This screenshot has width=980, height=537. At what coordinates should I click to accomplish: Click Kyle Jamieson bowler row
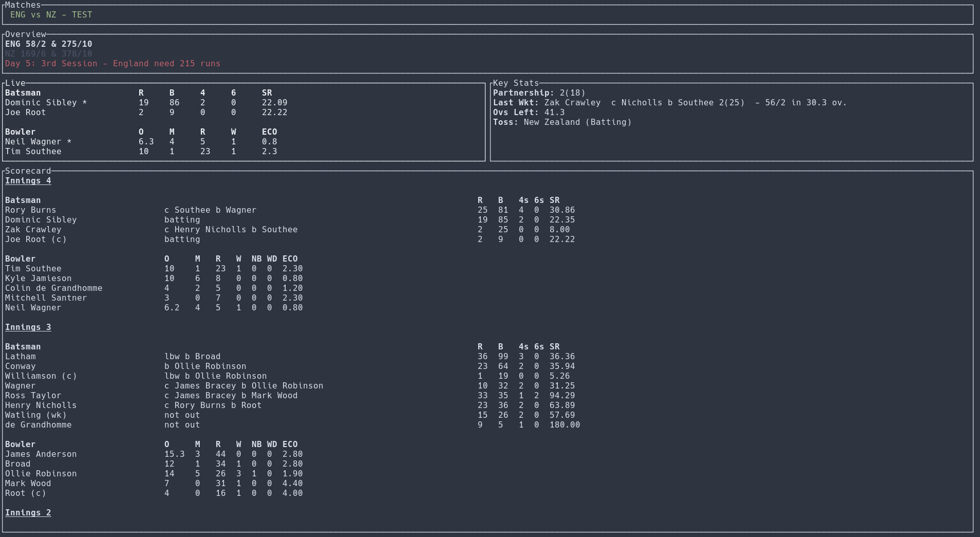click(154, 279)
